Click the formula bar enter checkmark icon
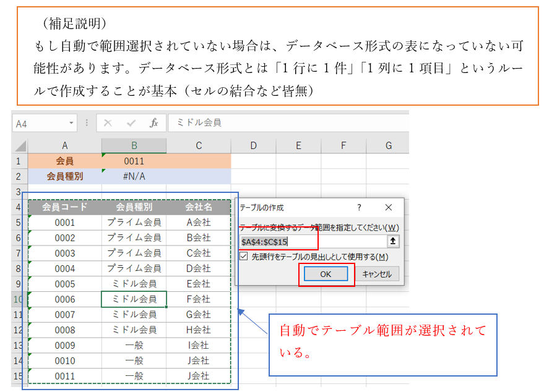This screenshot has width=544, height=392. point(131,123)
